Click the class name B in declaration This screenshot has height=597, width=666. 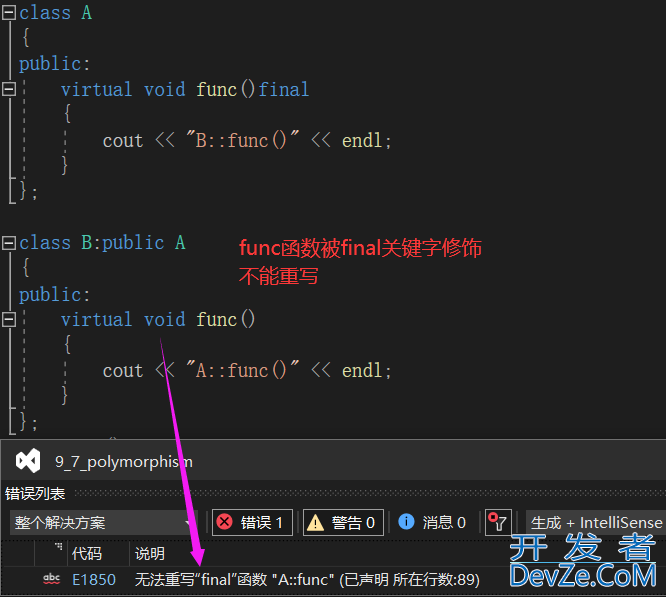pos(87,243)
